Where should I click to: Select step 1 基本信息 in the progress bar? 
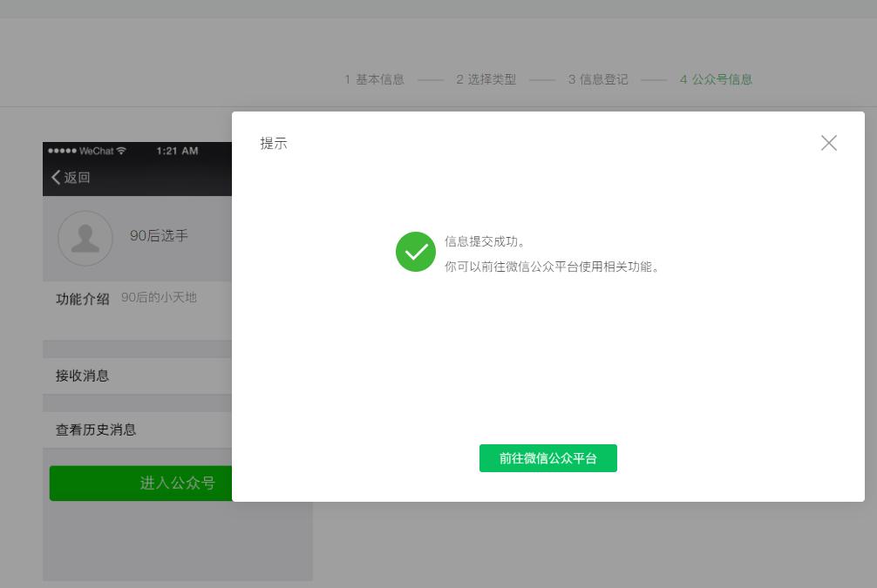coord(374,79)
